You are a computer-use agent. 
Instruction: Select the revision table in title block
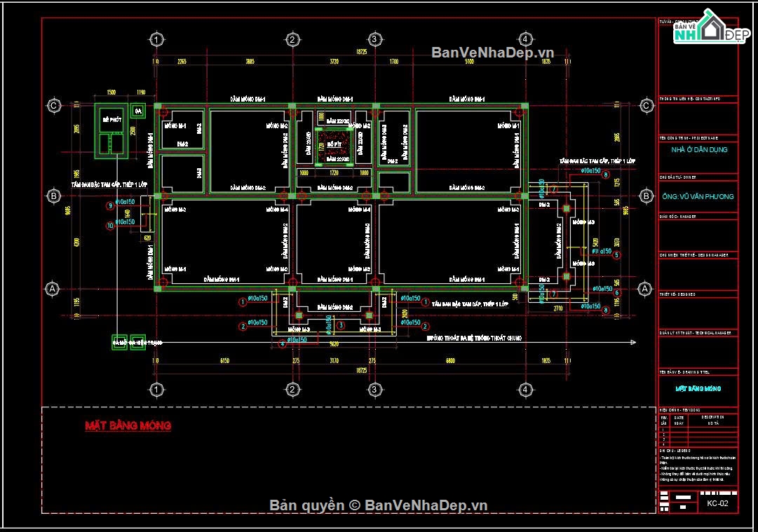(698, 429)
